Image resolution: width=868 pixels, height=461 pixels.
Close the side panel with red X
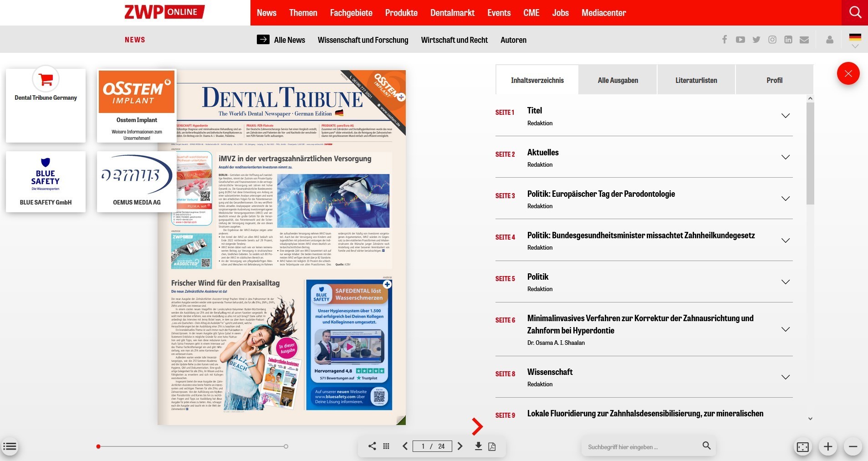tap(848, 73)
